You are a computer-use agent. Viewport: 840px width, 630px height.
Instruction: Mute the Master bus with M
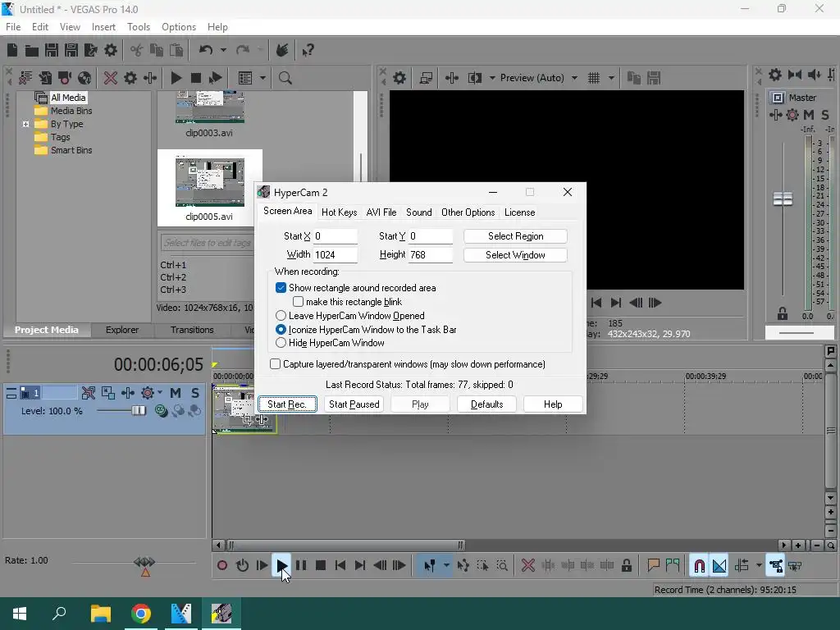click(x=809, y=115)
